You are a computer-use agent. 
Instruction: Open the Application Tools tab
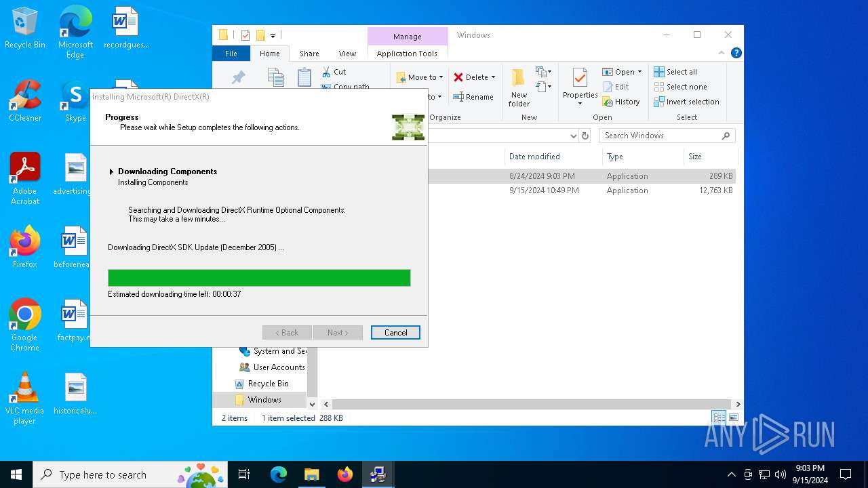(x=407, y=54)
